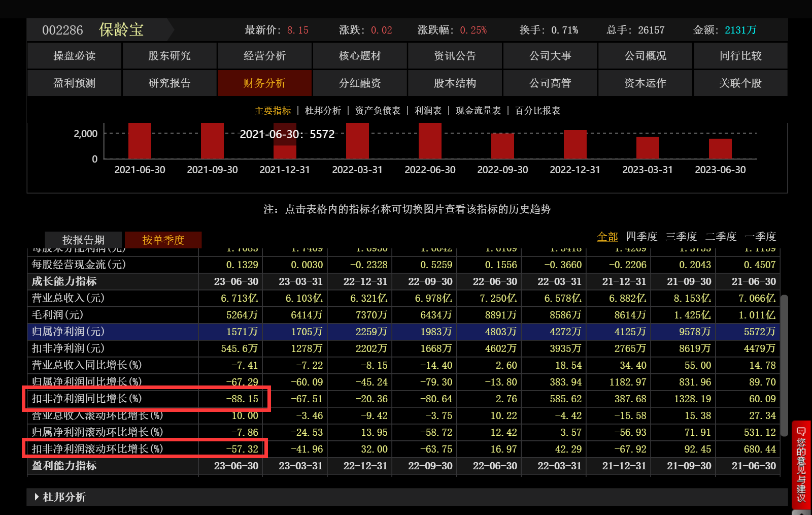Go to 主要指标 sub-section link
The height and width of the screenshot is (515, 812).
pyautogui.click(x=273, y=111)
